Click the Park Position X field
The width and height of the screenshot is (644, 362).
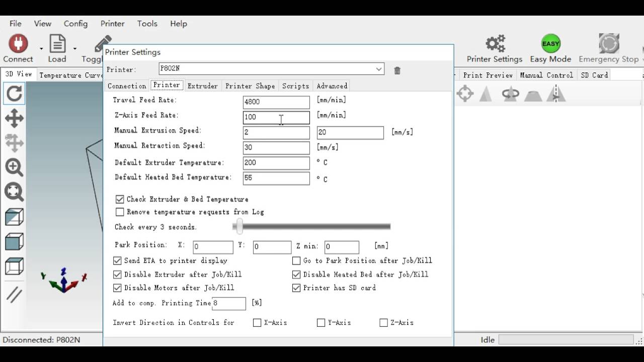tap(213, 247)
